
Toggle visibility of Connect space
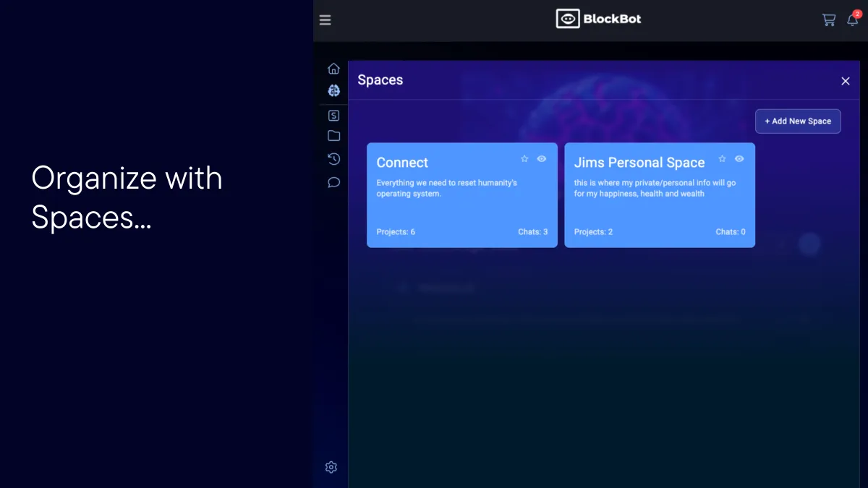(x=542, y=158)
